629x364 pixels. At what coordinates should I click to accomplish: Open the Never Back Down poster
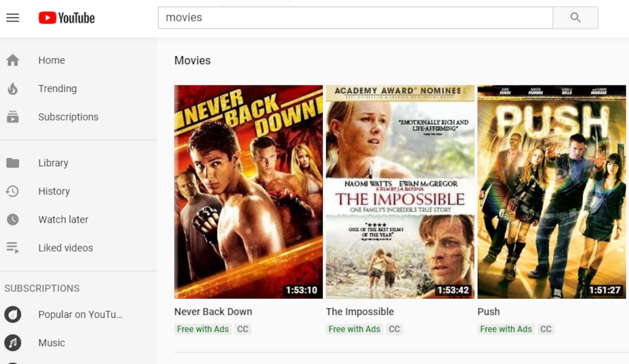(x=248, y=192)
